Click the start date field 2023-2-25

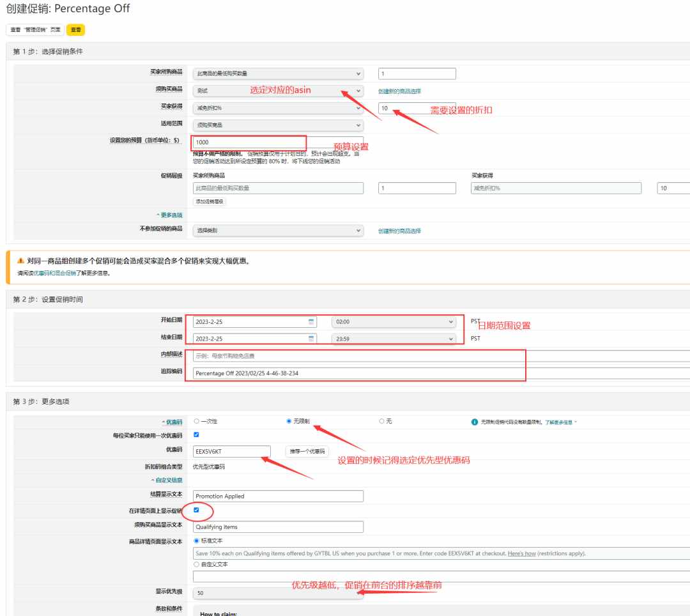point(255,321)
